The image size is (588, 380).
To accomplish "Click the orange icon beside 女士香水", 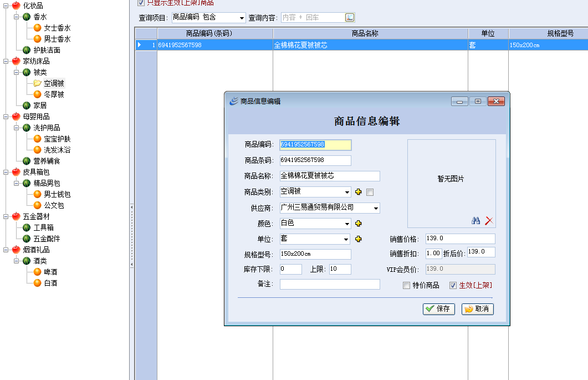I will tap(37, 28).
